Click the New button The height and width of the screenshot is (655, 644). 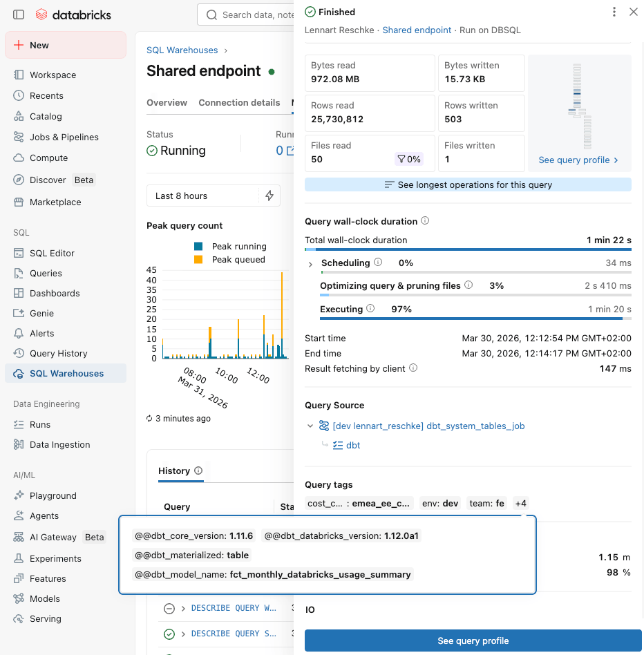tap(66, 45)
